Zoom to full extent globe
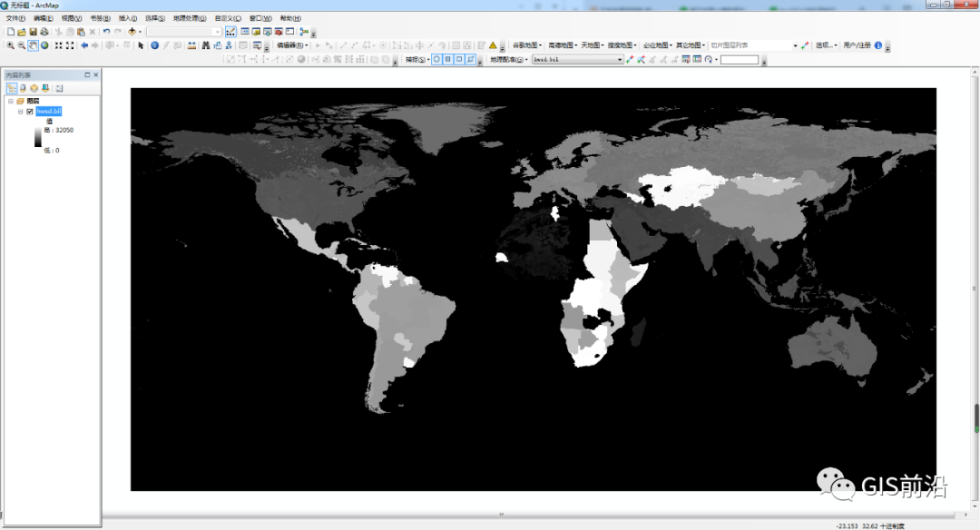Viewport: 980px width, 530px height. coord(44,45)
